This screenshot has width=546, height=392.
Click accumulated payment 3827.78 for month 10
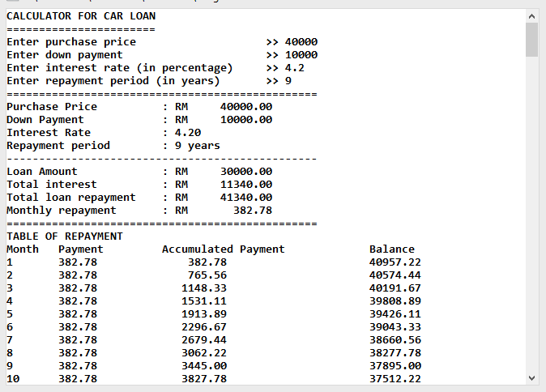pos(204,378)
